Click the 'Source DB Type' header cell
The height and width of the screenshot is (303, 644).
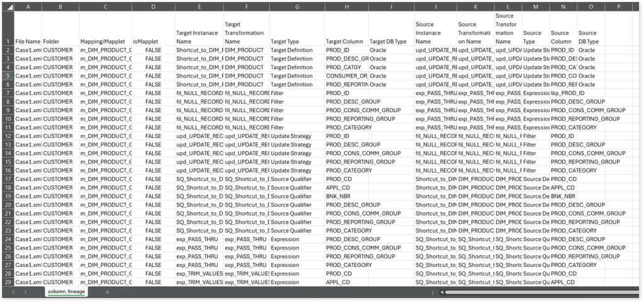[591, 28]
